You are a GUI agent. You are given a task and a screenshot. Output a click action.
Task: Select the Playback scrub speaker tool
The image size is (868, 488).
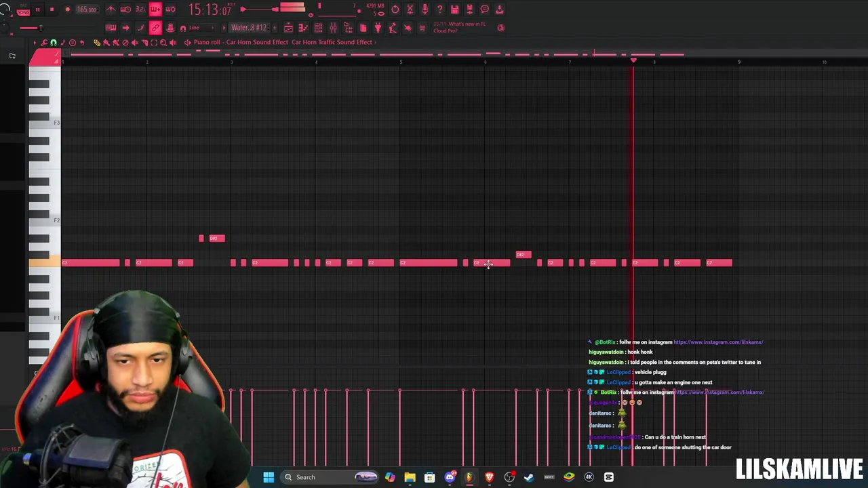point(173,42)
